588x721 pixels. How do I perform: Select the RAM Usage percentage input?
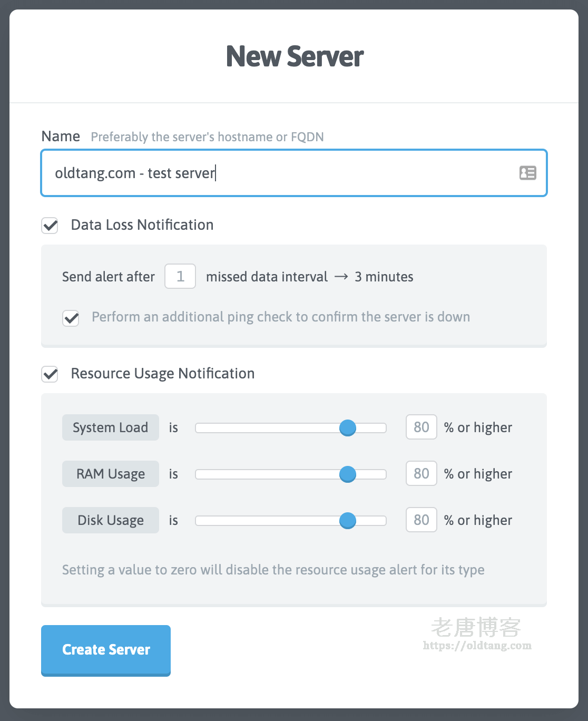pyautogui.click(x=422, y=474)
